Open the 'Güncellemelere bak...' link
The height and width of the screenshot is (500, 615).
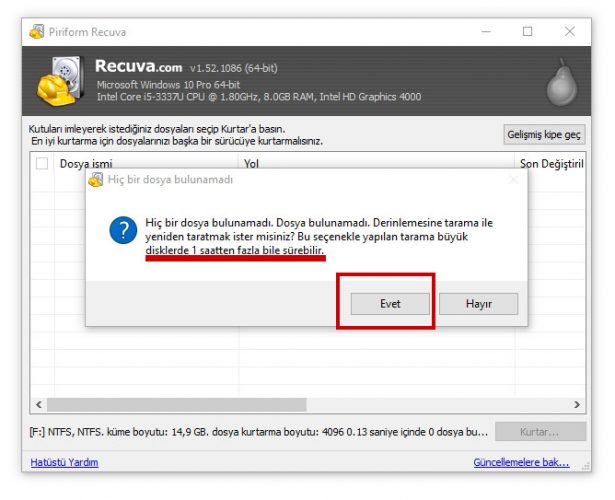tap(521, 462)
